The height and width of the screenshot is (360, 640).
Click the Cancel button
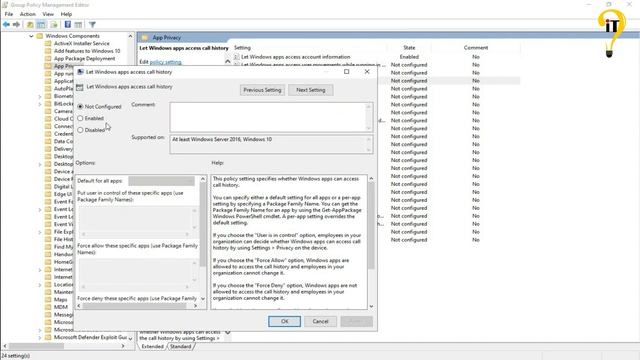[320, 321]
